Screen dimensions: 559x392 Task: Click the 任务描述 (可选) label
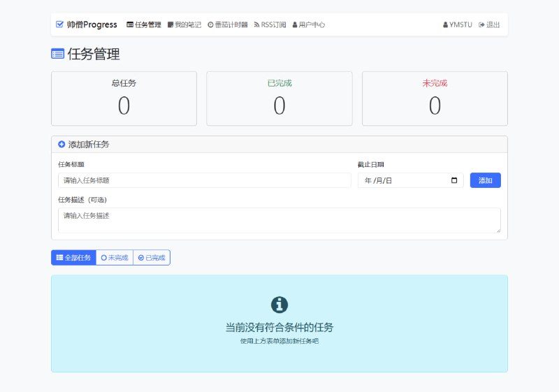pyautogui.click(x=82, y=200)
